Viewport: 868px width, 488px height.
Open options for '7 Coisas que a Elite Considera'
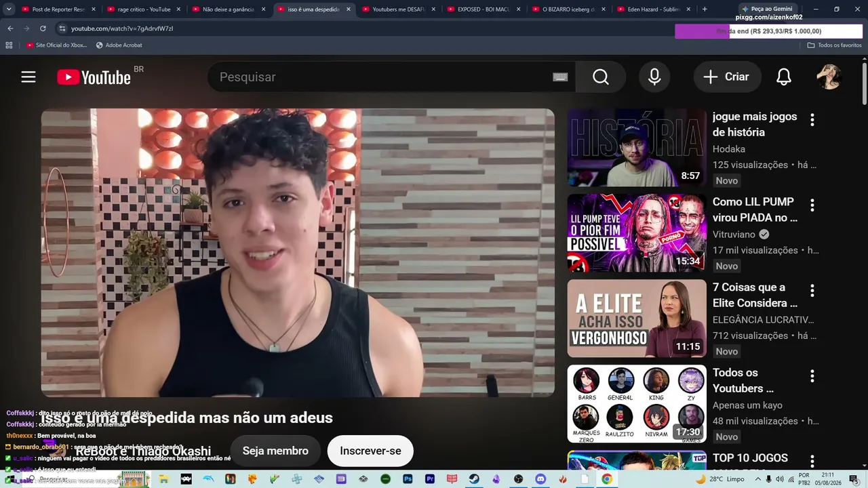[x=812, y=291]
